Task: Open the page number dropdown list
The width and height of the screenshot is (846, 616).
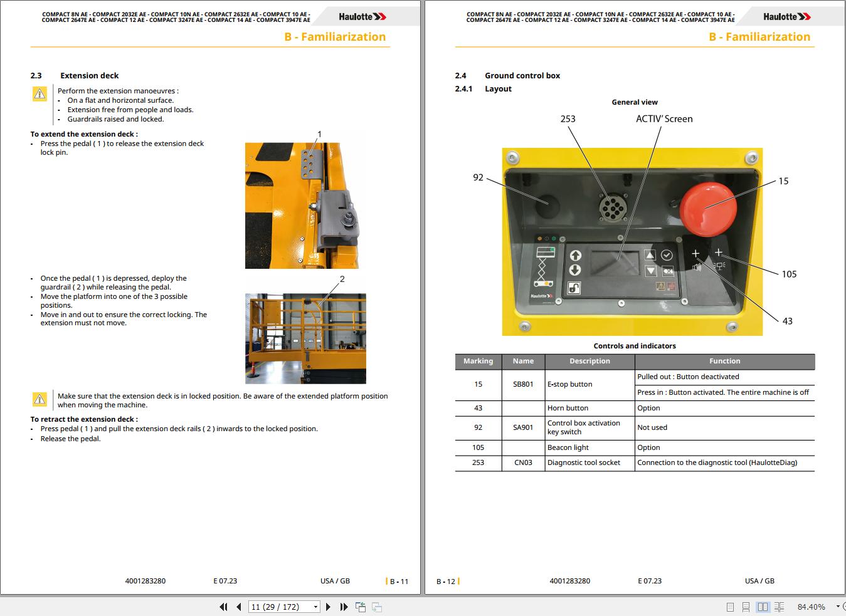Action: [315, 607]
